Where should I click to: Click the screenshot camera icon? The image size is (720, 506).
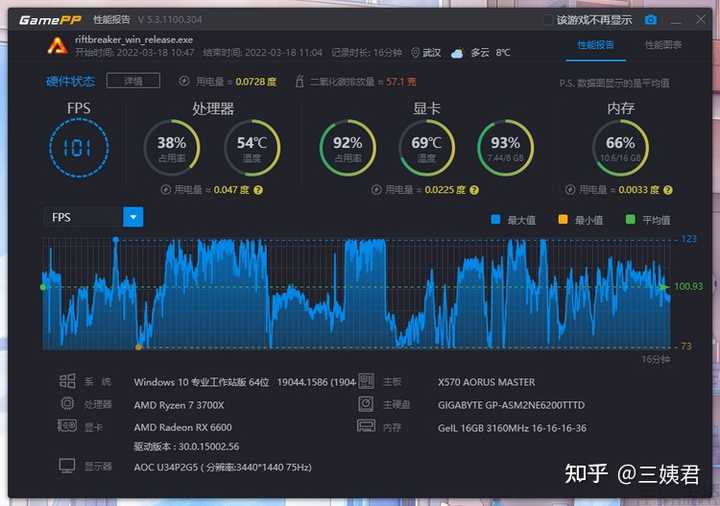pos(650,20)
